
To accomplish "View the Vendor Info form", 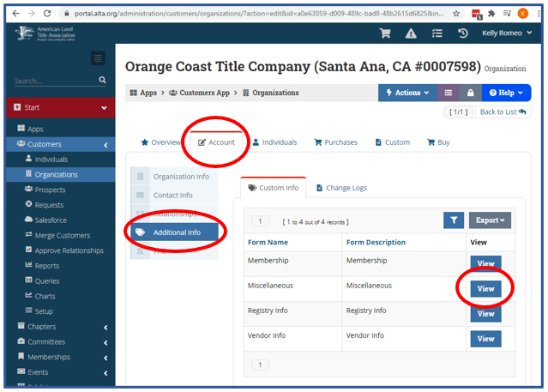I will pyautogui.click(x=485, y=339).
